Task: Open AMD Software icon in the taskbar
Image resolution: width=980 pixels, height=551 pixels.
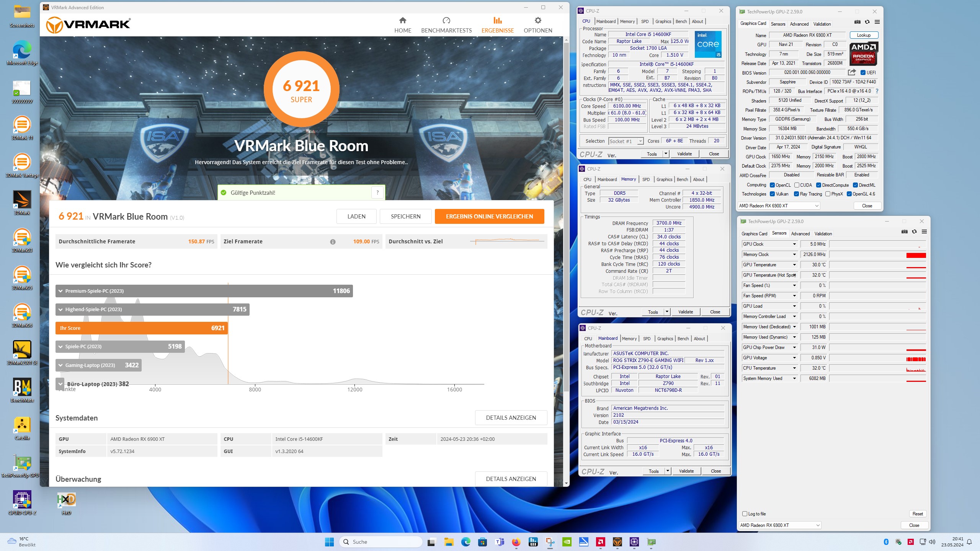Action: (600, 542)
